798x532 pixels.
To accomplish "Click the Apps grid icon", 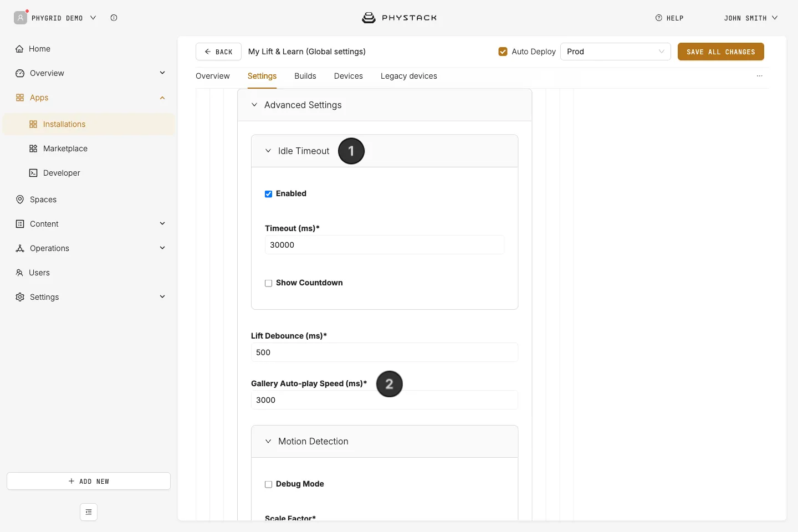I will pos(20,98).
